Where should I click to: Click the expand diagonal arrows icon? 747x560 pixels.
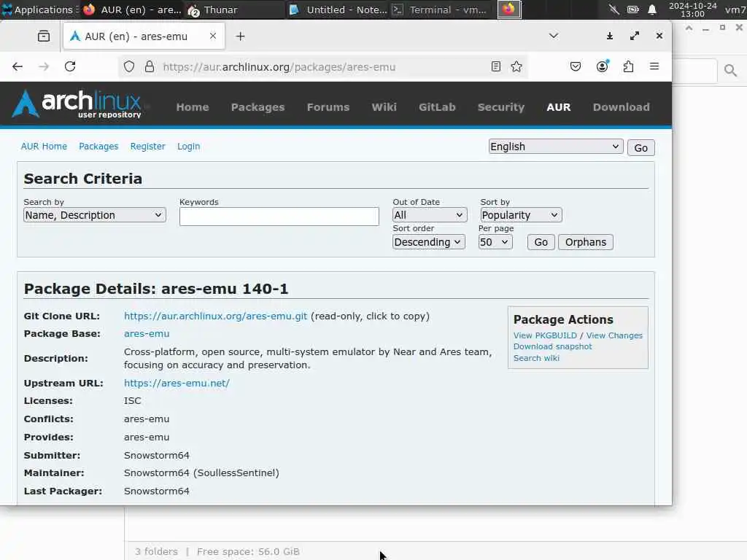point(635,36)
